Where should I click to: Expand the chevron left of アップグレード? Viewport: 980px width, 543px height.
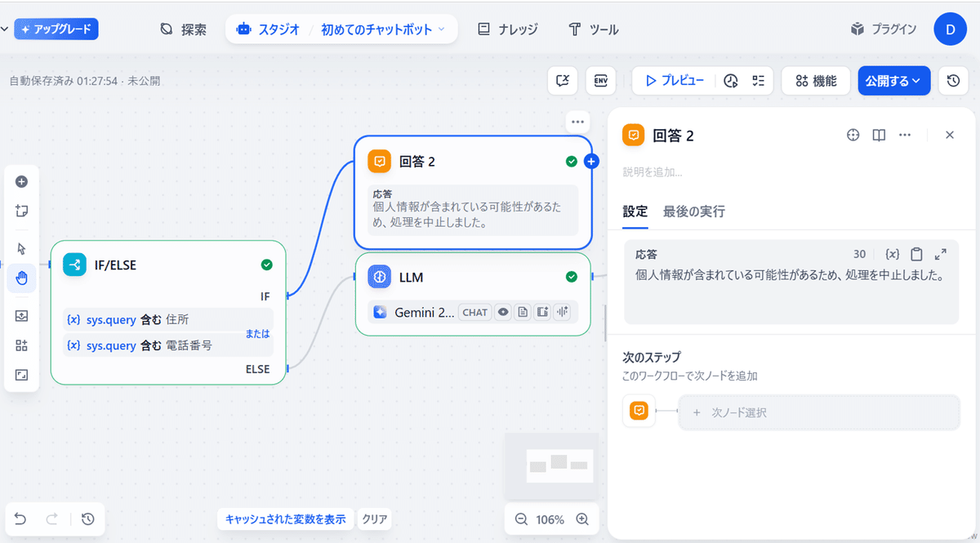coord(5,29)
